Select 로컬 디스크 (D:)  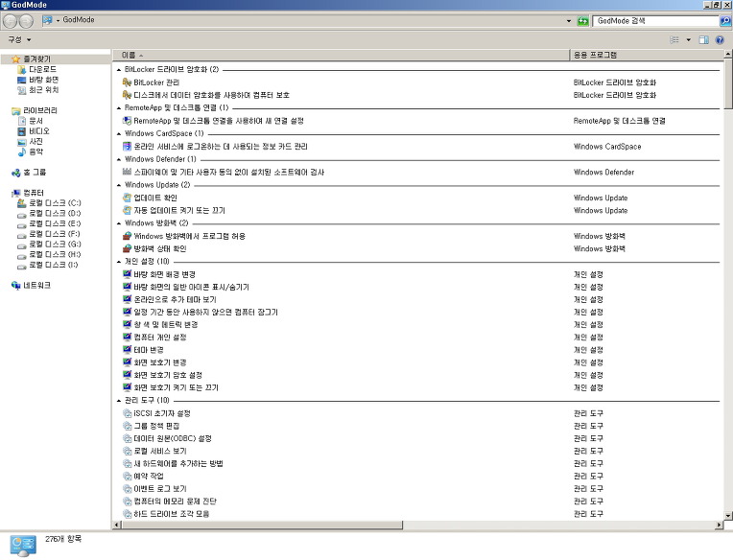click(55, 213)
